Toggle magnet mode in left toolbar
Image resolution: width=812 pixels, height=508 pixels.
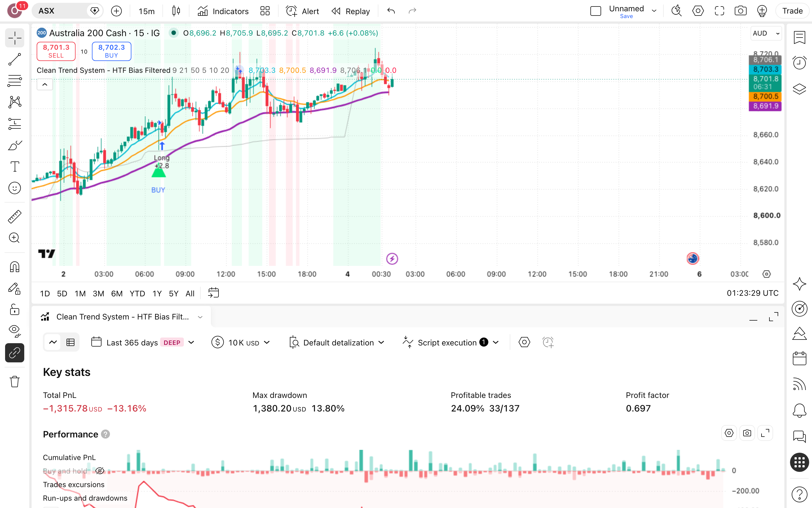tap(14, 267)
